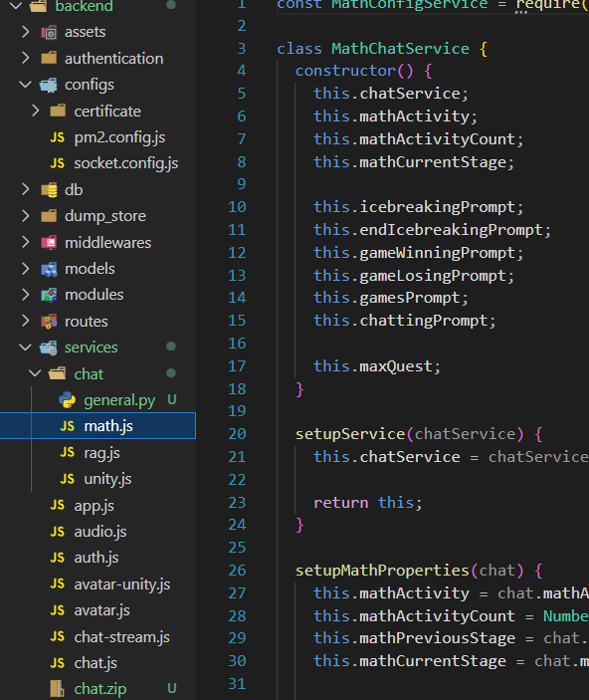Expand the authentication folder chevron
Image resolution: width=589 pixels, height=700 pixels.
(26, 58)
